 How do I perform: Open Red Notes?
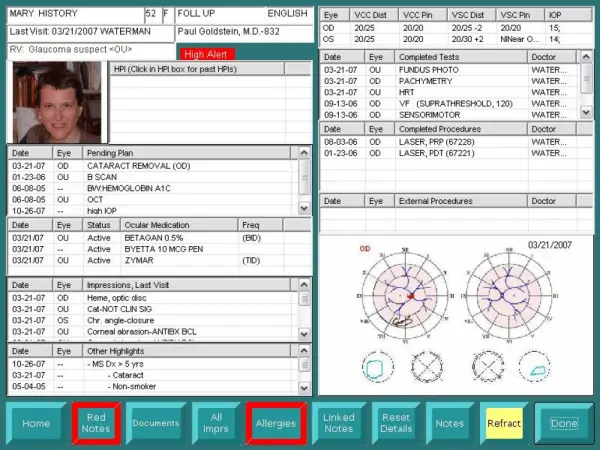tap(96, 423)
